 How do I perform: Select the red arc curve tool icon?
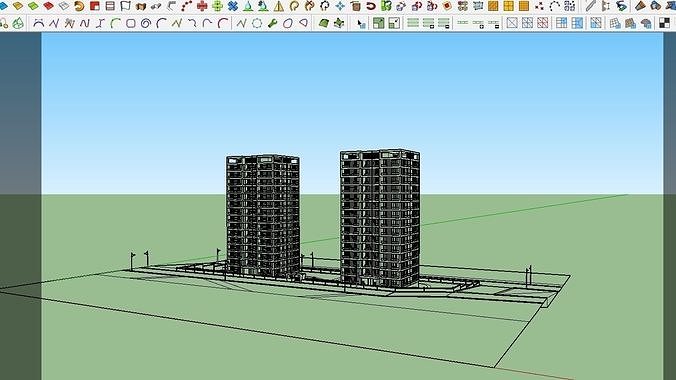(223, 23)
